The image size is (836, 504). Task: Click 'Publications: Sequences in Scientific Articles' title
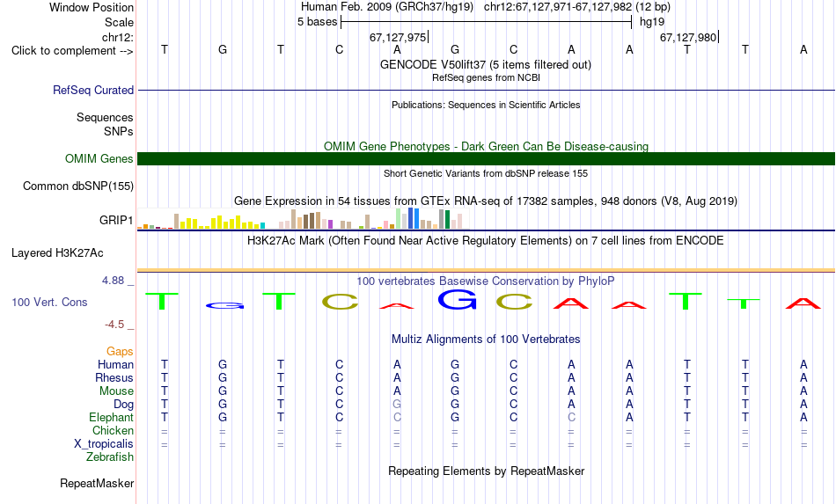486,105
